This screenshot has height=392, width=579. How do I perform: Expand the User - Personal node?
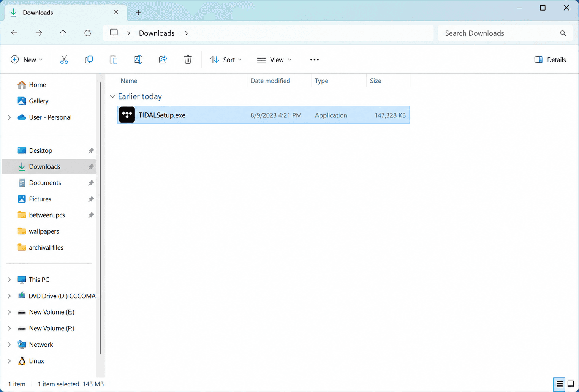pyautogui.click(x=9, y=117)
